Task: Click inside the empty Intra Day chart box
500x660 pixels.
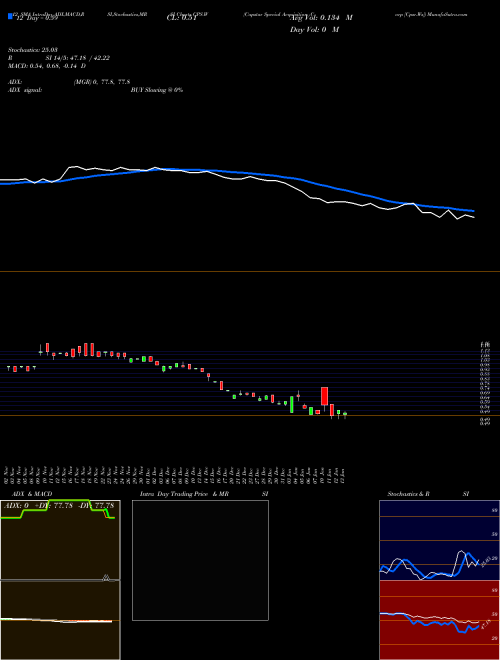Action: (x=200, y=560)
